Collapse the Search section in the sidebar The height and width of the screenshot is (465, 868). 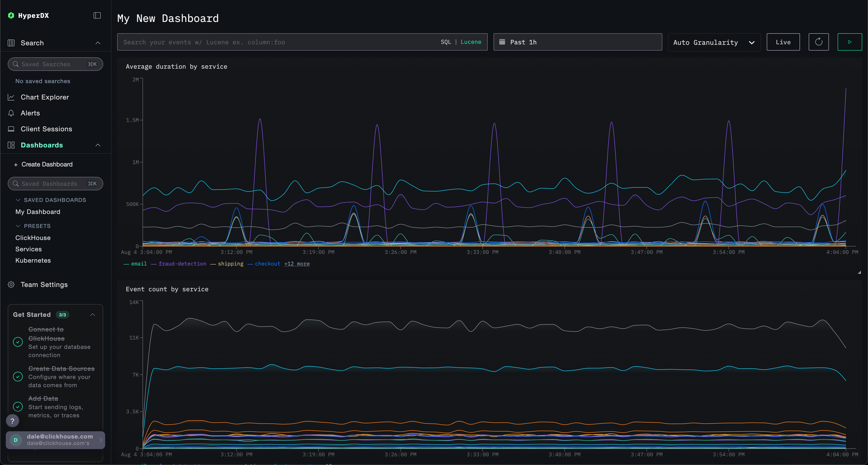(x=98, y=43)
